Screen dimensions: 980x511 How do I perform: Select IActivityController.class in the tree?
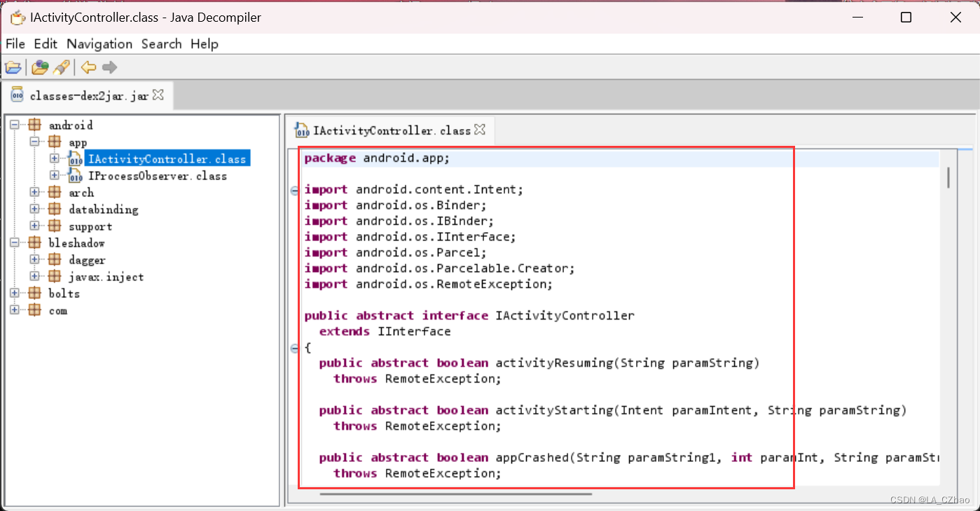click(x=167, y=159)
